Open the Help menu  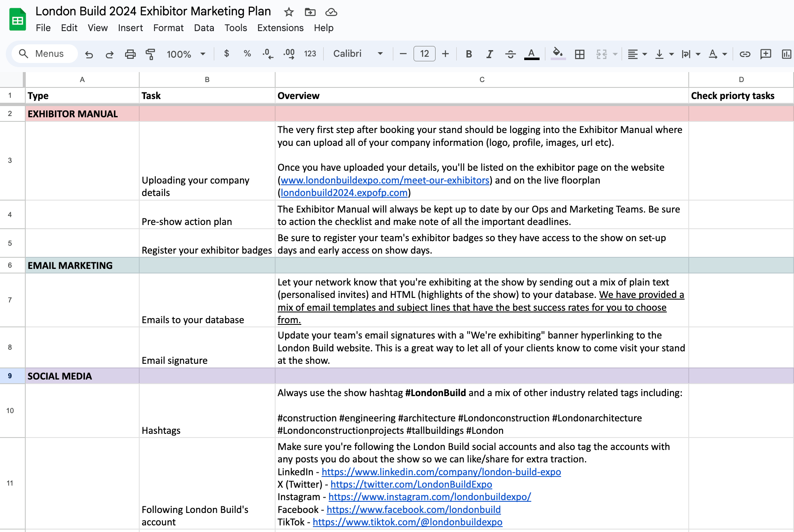[324, 28]
